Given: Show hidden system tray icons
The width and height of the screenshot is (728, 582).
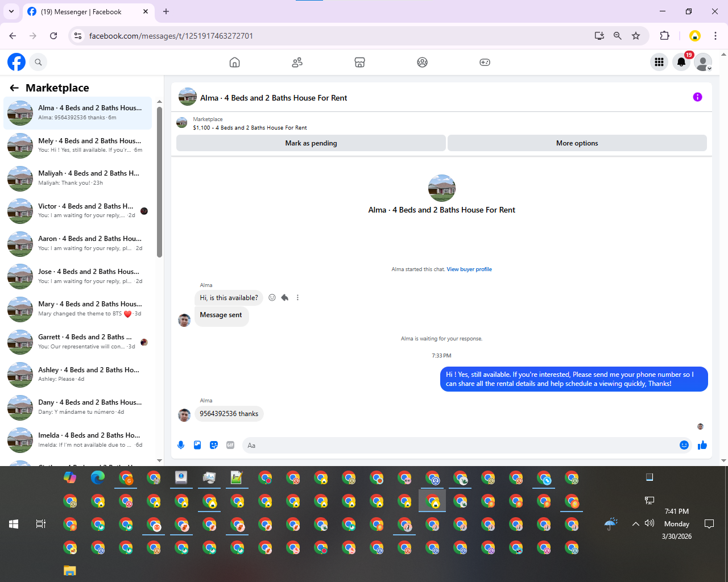Looking at the screenshot, I should point(635,524).
